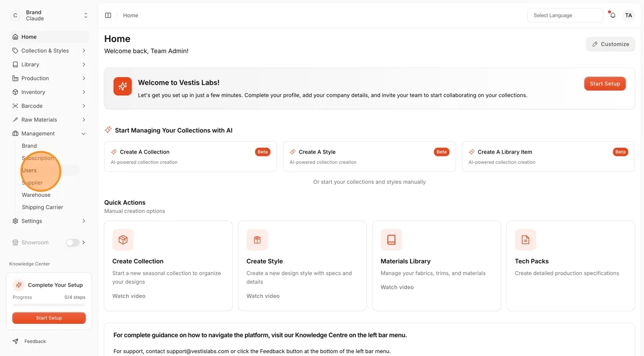Toggle the Showroom switch on
This screenshot has height=356, width=644.
click(x=72, y=243)
